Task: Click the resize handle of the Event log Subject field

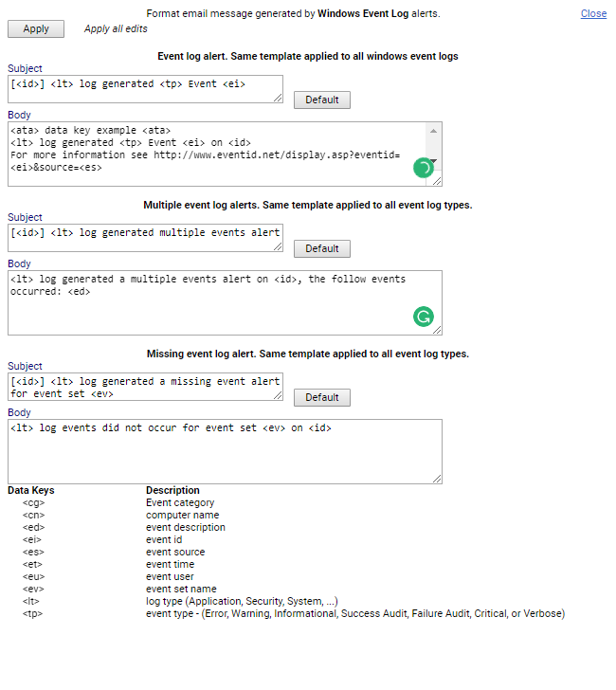Action: 279,98
